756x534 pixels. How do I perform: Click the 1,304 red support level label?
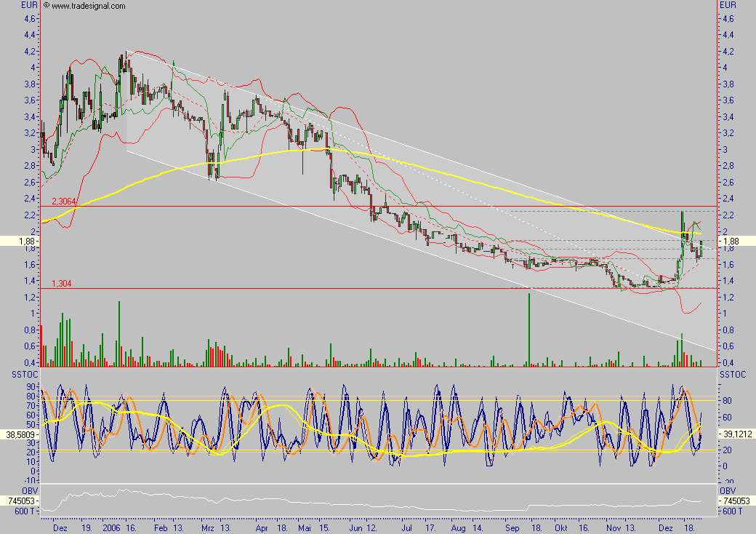click(62, 284)
